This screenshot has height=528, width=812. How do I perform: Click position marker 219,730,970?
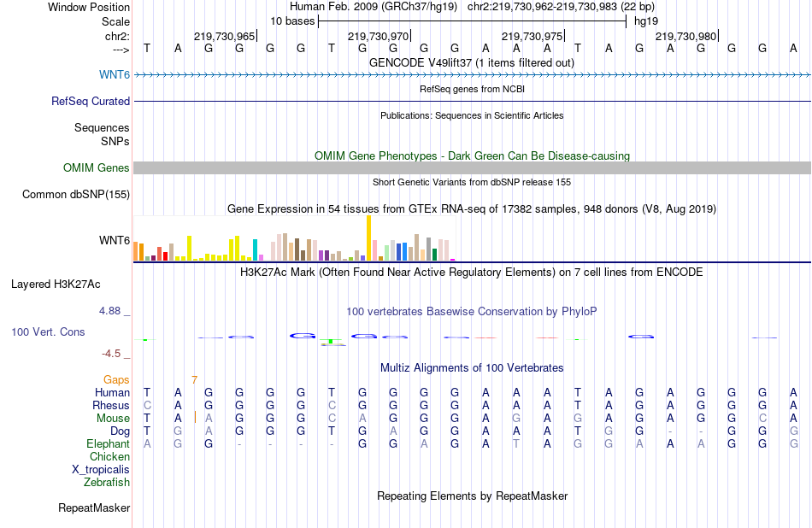coord(379,36)
